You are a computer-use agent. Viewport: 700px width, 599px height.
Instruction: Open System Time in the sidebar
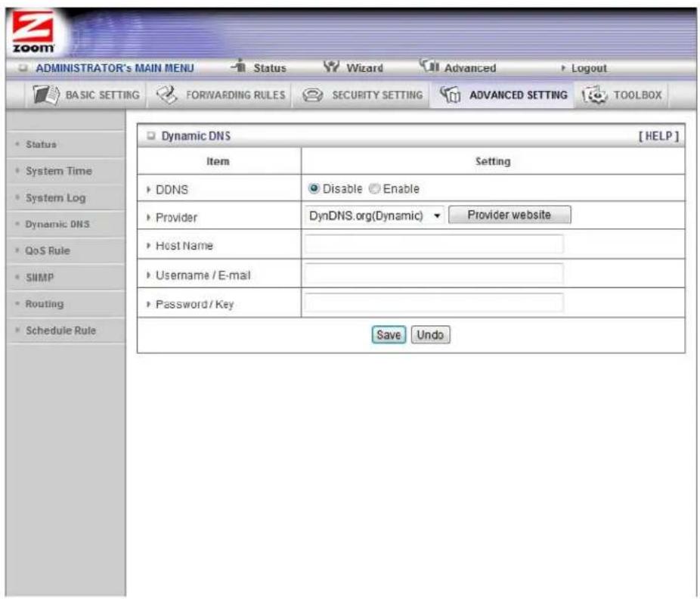point(59,171)
